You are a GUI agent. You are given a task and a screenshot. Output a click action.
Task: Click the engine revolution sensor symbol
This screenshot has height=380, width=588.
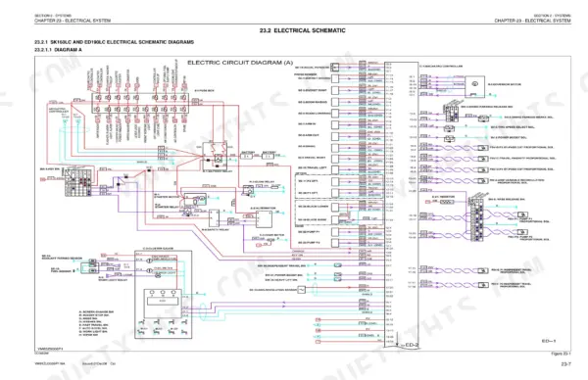[301, 290]
